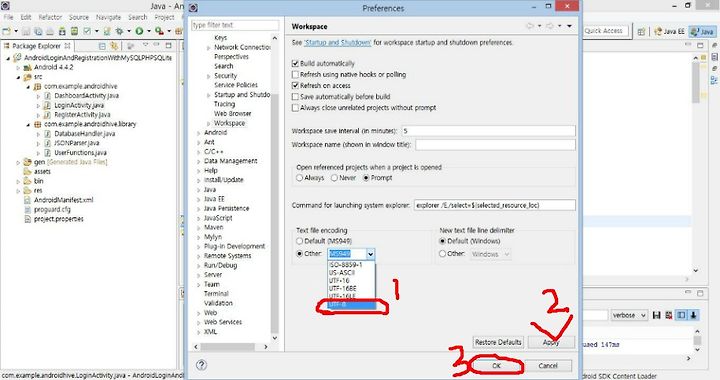Viewport: 720px width, 380px height.
Task: Select Other radio for line delimiter
Action: [x=442, y=253]
